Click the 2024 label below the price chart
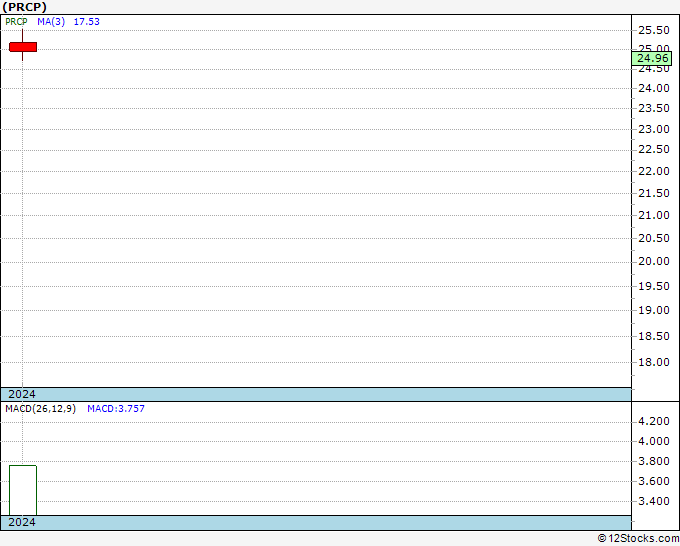Screen dimensions: 680x546 [22, 394]
